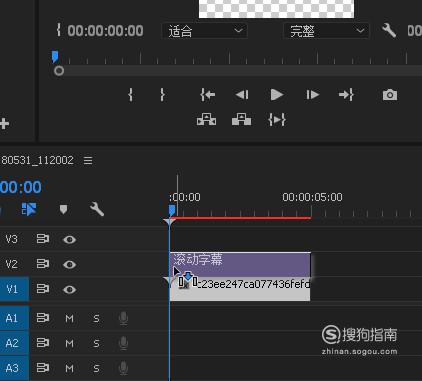This screenshot has height=381, width=422.
Task: Open program monitor settings wrench
Action: [389, 31]
